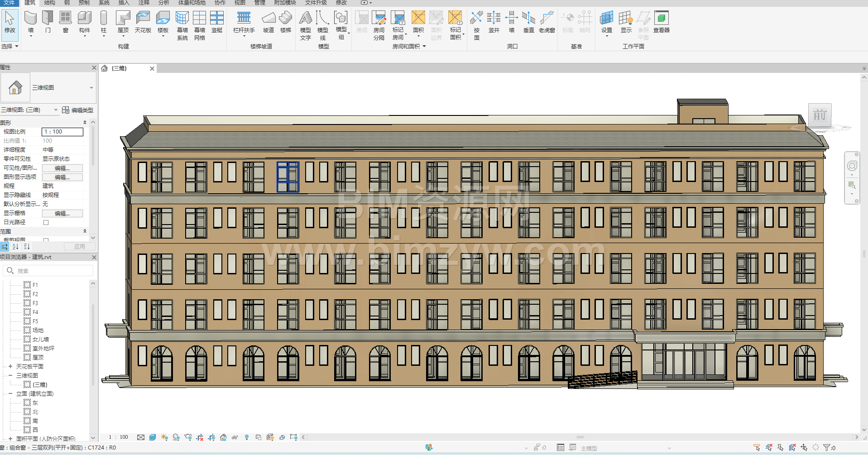Toggle the 裁剪视图 crop view checkbox
868x455 pixels.
coord(46,239)
